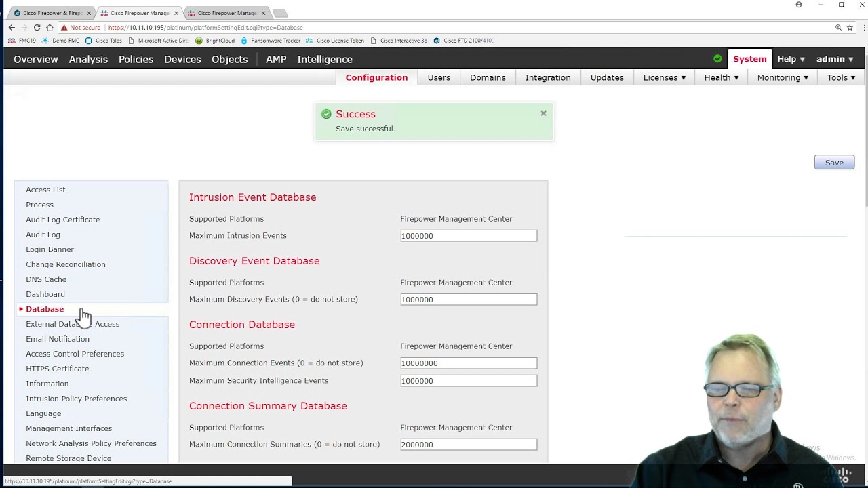
Task: Open Email Notification settings
Action: pos(58,339)
